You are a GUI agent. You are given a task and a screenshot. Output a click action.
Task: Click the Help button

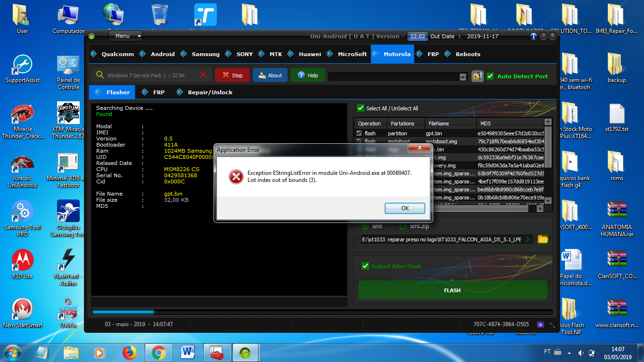coord(308,75)
